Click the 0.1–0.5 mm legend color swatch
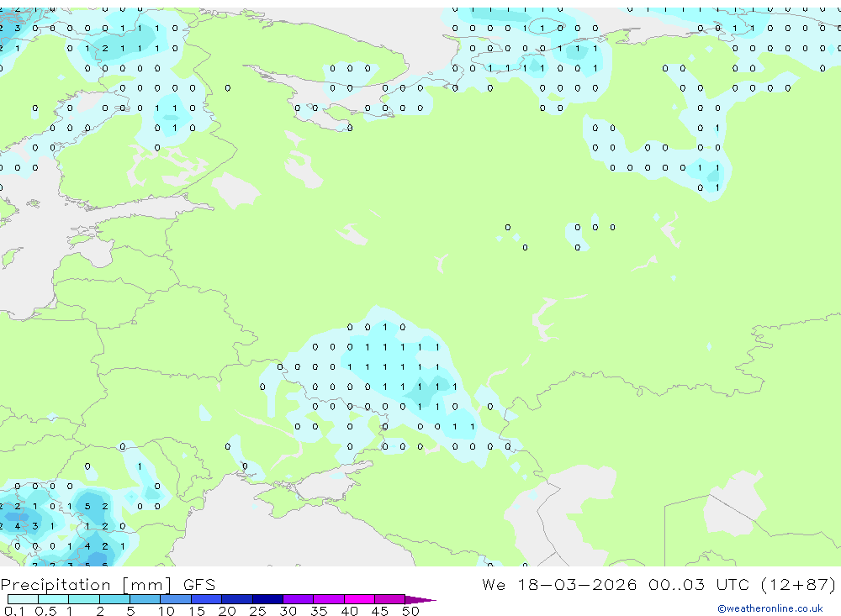 (23, 599)
